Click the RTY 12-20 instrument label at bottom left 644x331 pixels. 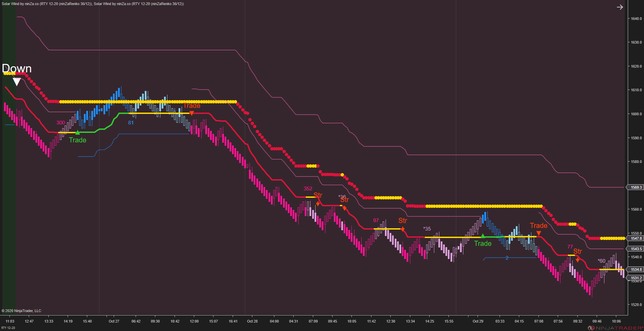tap(8, 328)
